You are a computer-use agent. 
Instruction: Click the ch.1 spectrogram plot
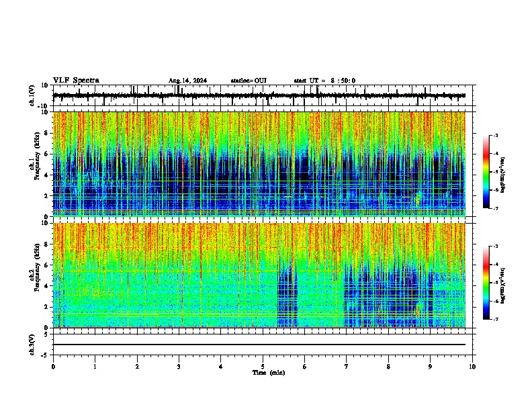[259, 164]
